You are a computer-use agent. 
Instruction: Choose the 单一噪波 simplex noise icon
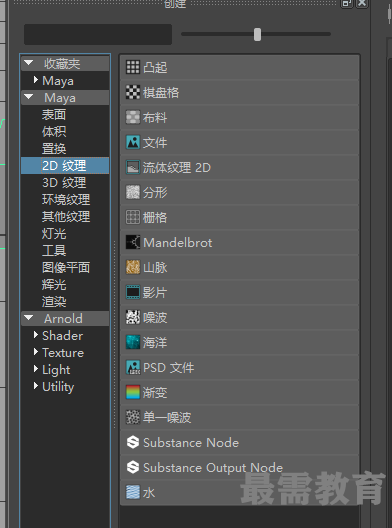point(133,418)
